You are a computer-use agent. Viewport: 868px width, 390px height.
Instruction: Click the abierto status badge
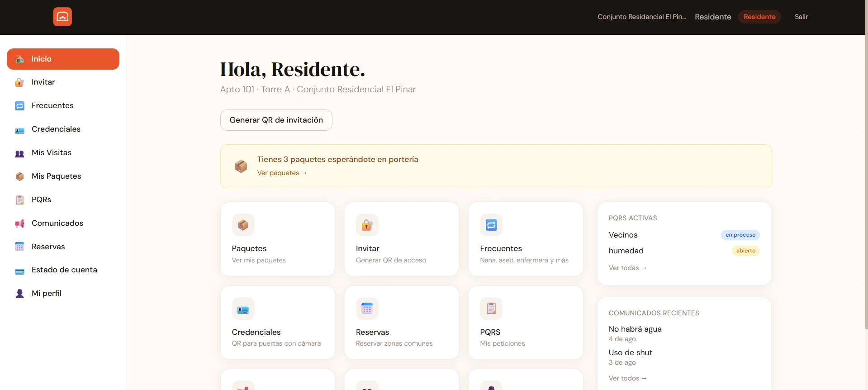746,251
